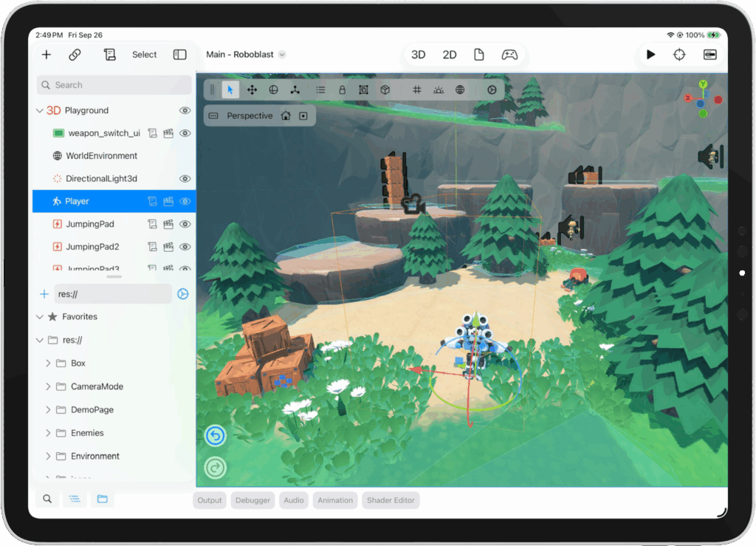Image resolution: width=756 pixels, height=546 pixels.
Task: Open the script icon on JumpingPad node
Action: tap(153, 224)
